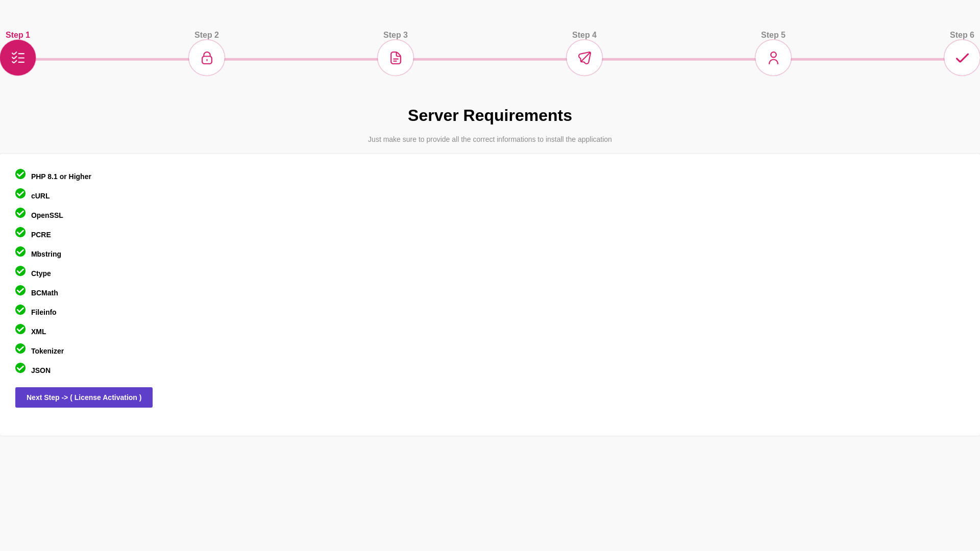The image size is (980, 551).
Task: Click the PHP 8.1 or Higher text
Action: [61, 177]
